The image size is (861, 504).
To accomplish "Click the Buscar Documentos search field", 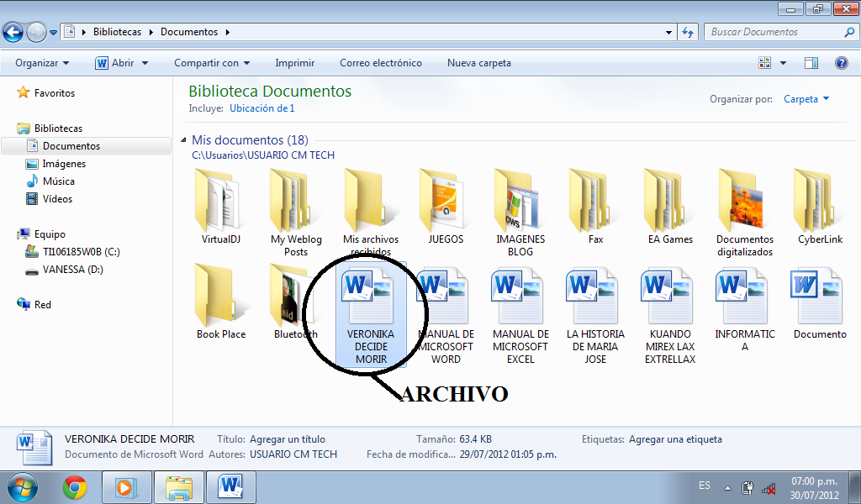I will click(774, 32).
